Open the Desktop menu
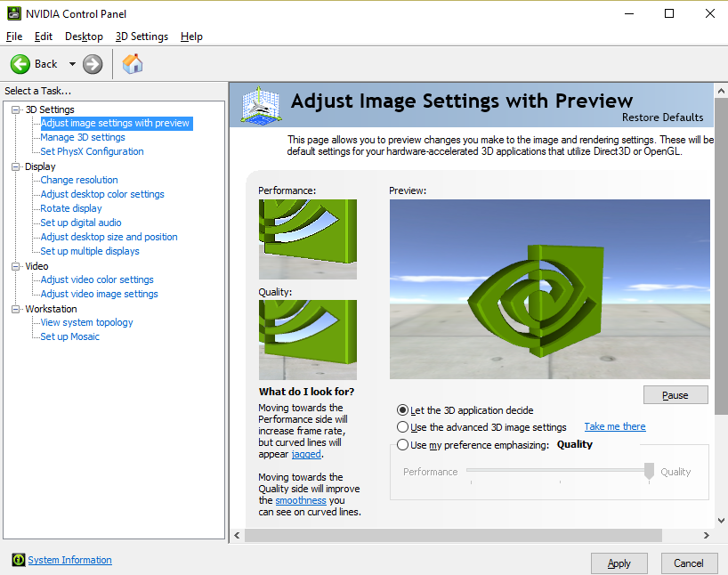This screenshot has width=728, height=575. tap(84, 36)
